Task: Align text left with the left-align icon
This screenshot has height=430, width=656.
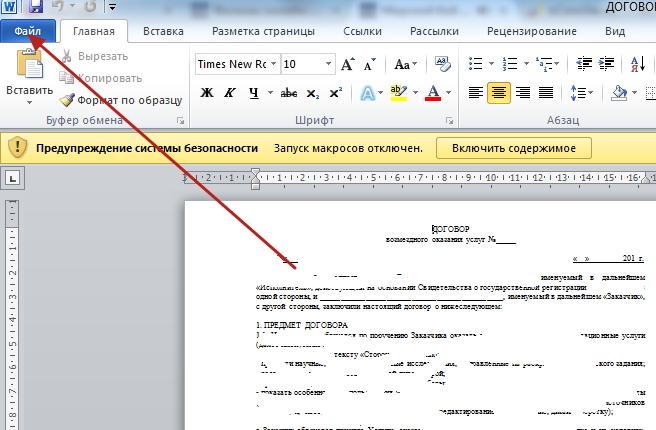Action: point(475,93)
